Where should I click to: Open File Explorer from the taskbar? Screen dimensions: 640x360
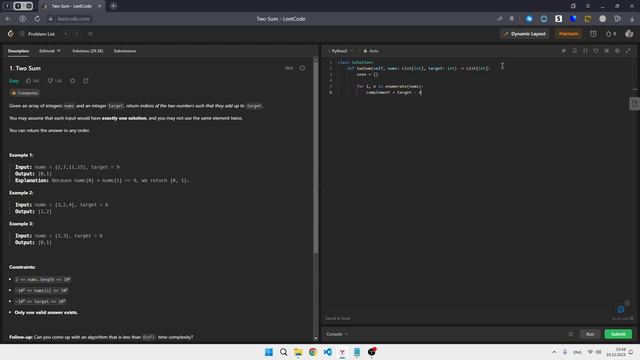coord(298,352)
